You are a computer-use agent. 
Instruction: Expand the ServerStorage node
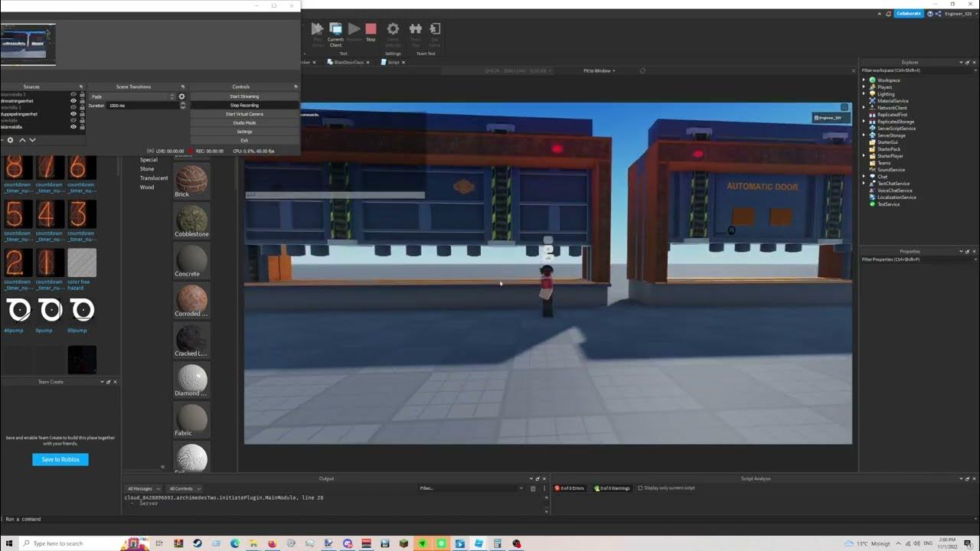(x=864, y=135)
